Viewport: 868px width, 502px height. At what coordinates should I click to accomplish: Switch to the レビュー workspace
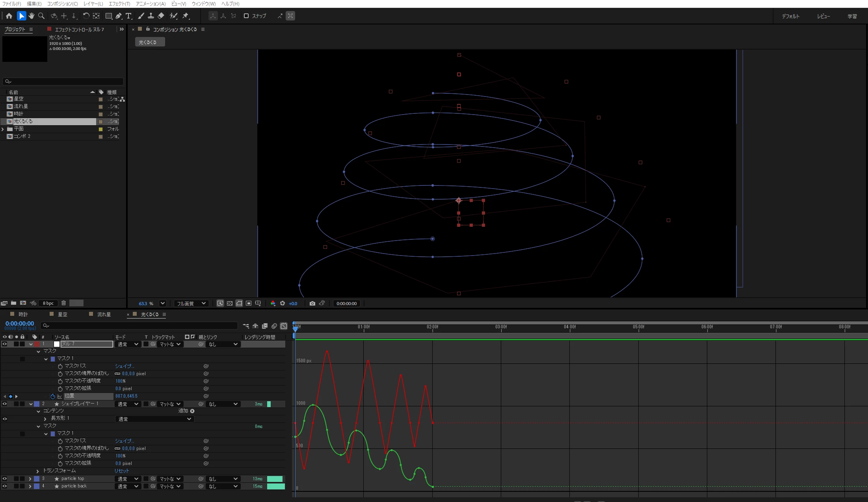[x=823, y=16]
